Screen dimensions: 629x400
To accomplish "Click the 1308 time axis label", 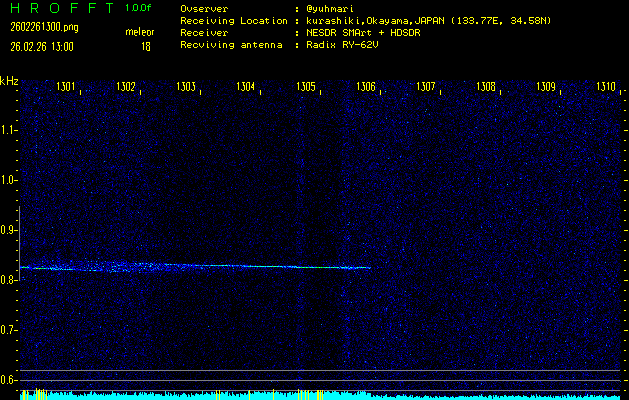I will (486, 86).
